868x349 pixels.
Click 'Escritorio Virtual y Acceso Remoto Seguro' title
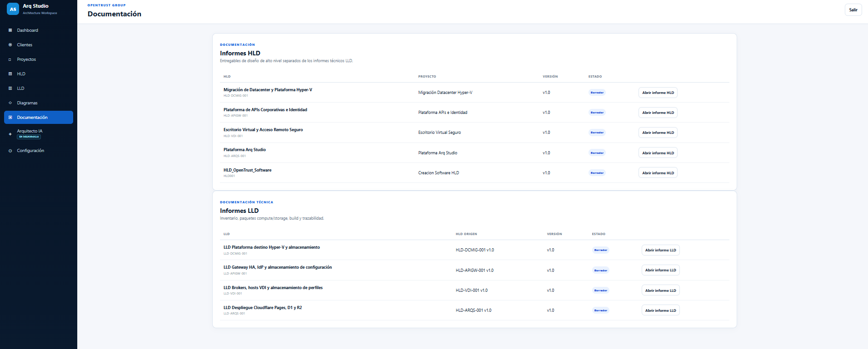[x=263, y=130]
